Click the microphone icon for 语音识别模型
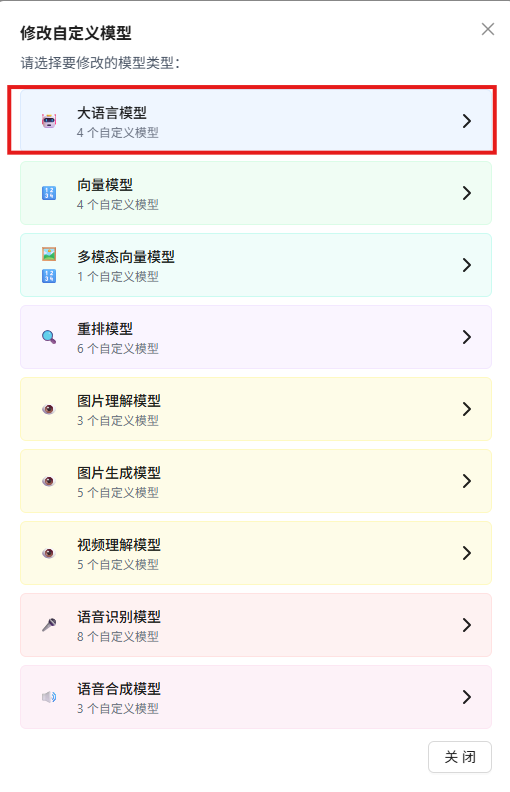Viewport: 510px width, 792px height. [x=49, y=625]
